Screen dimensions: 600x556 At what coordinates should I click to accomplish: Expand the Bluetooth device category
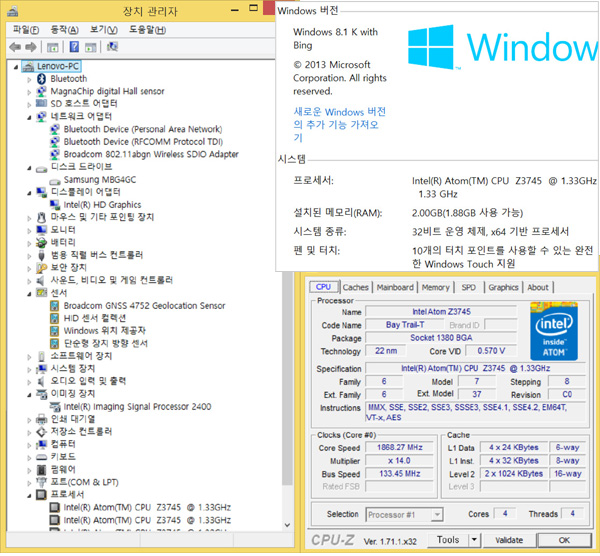point(29,78)
